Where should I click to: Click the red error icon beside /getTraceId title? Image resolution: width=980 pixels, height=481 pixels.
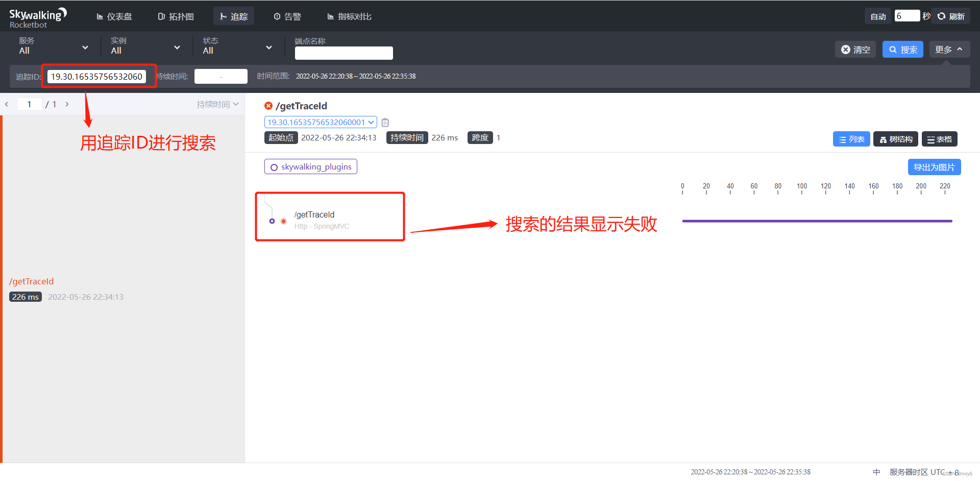click(268, 106)
